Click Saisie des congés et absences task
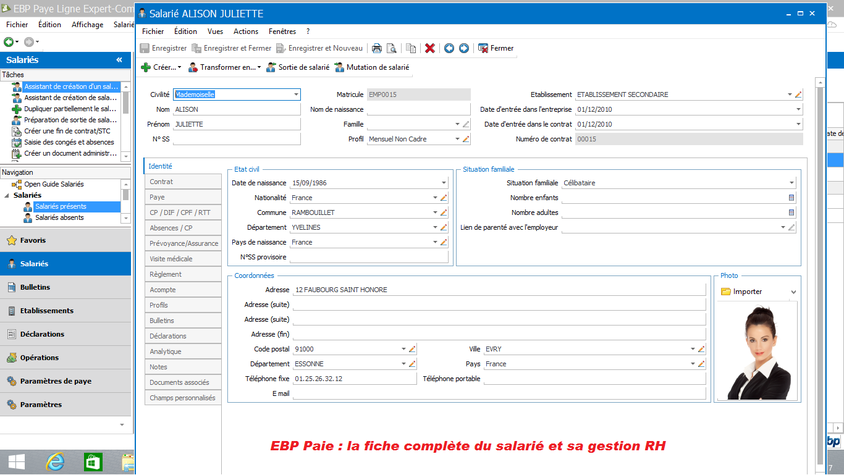The height and width of the screenshot is (475, 844). click(68, 142)
